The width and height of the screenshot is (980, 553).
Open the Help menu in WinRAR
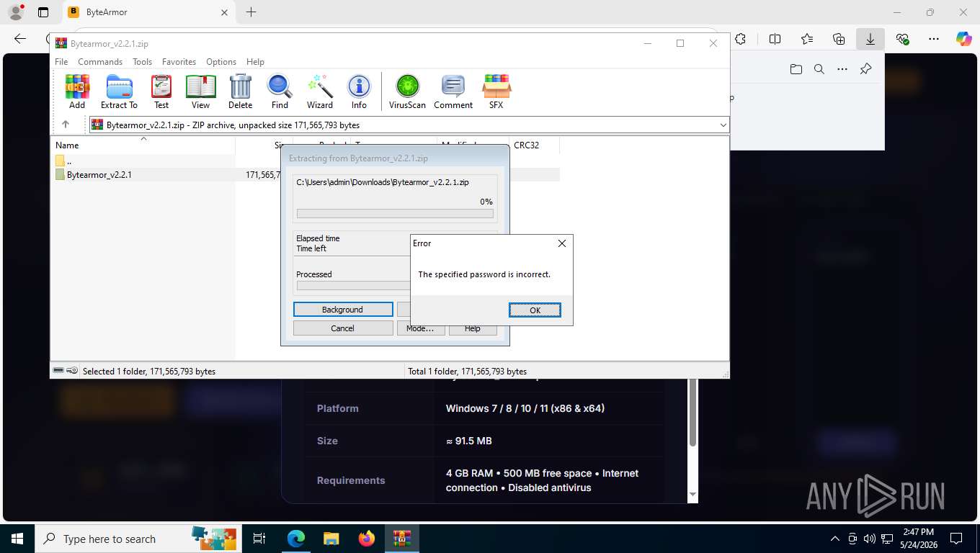[x=255, y=62]
